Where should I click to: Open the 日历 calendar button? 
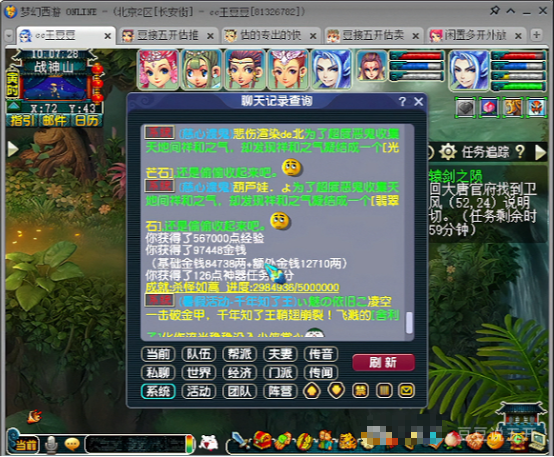coord(87,121)
